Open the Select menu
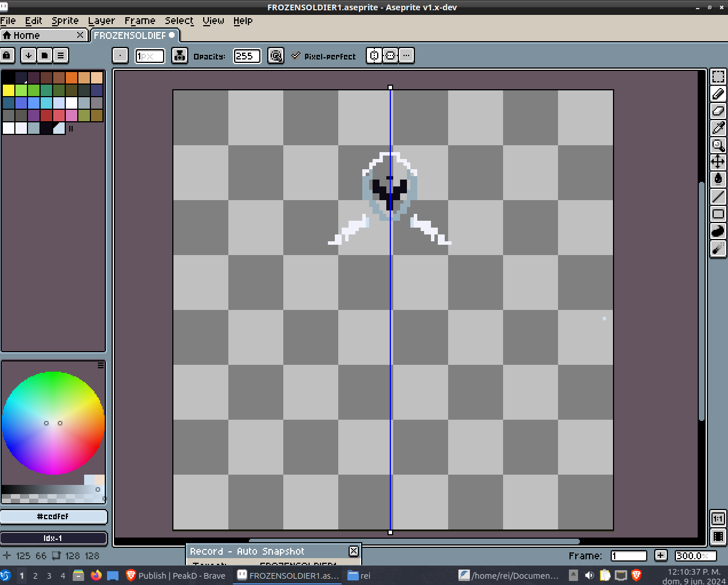Viewport: 728px width, 585px height. (x=179, y=21)
